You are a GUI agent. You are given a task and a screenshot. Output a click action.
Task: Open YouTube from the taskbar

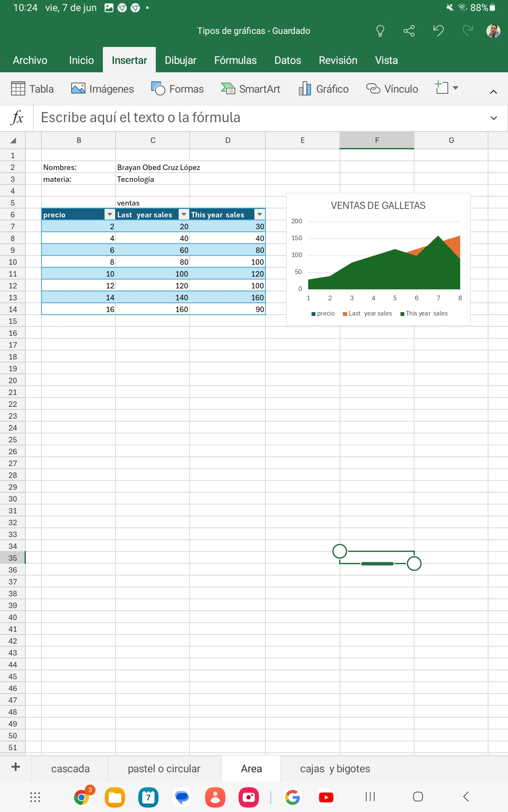pos(326,797)
